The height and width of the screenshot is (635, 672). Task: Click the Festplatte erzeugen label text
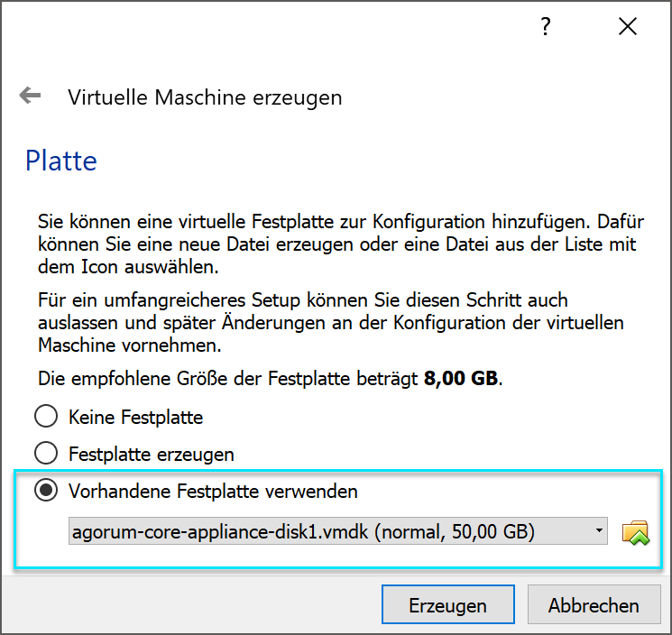pos(152,455)
